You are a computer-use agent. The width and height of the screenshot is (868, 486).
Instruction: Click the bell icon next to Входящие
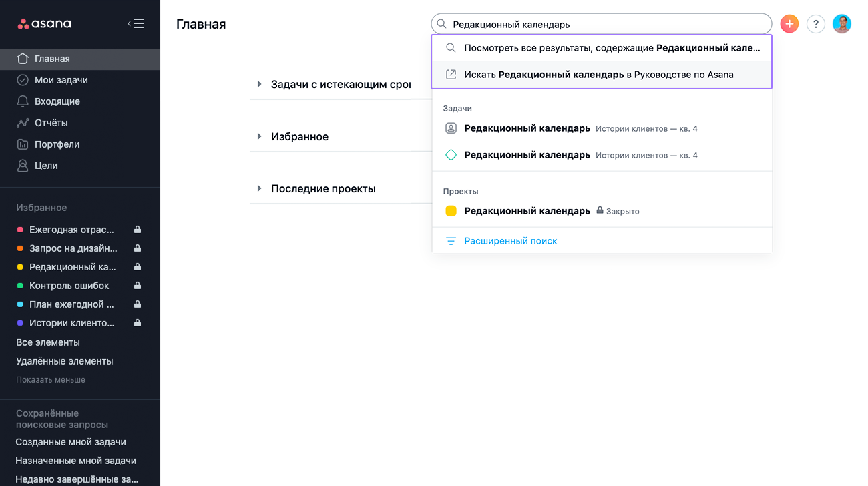(x=23, y=101)
